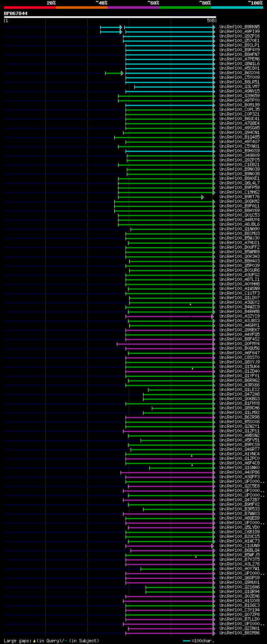Click the ~100% legend label

point(255,3)
